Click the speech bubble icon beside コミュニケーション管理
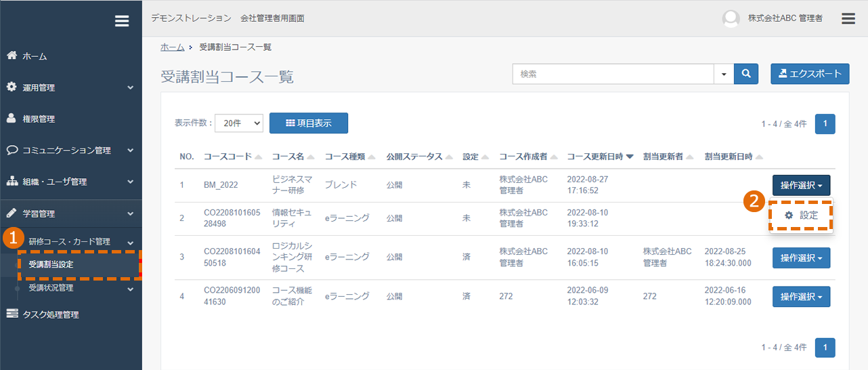 [12, 150]
